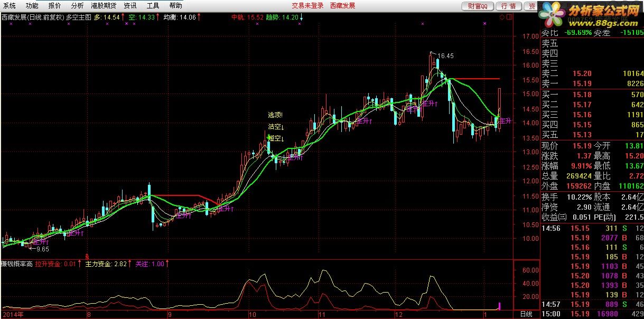Open the 功能 menu

coord(32,6)
